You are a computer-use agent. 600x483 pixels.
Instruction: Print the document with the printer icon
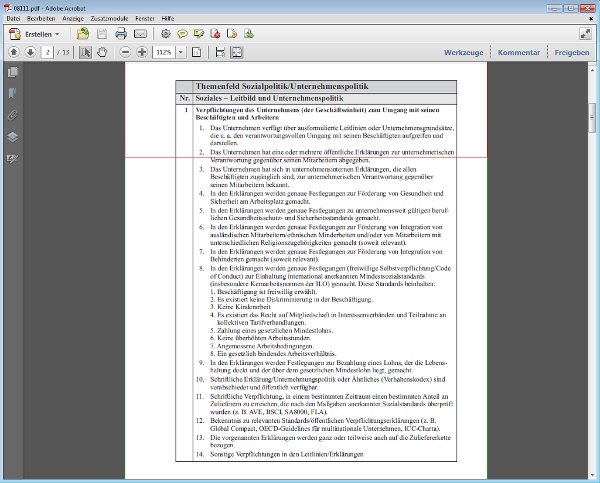click(x=120, y=33)
